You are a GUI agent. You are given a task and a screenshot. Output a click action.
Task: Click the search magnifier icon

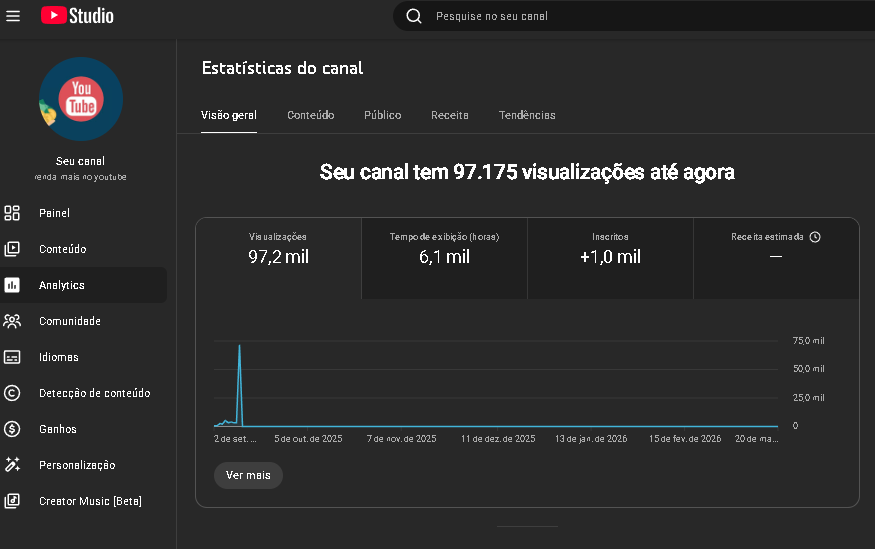point(414,16)
